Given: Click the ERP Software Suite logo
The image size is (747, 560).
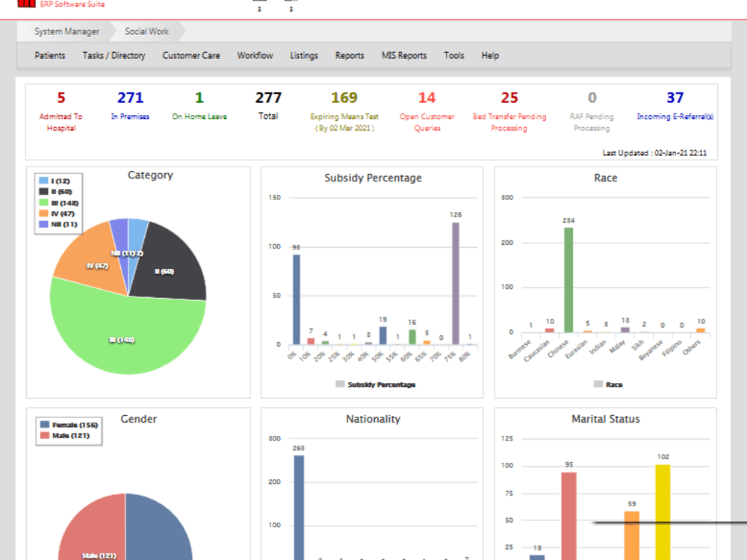Looking at the screenshot, I should point(61,4).
